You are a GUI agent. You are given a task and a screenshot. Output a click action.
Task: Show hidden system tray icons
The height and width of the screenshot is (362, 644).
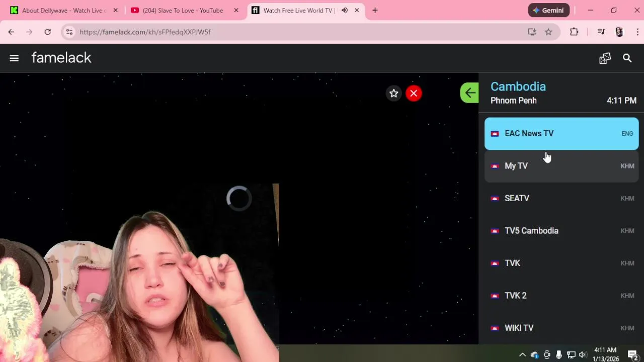[522, 354]
